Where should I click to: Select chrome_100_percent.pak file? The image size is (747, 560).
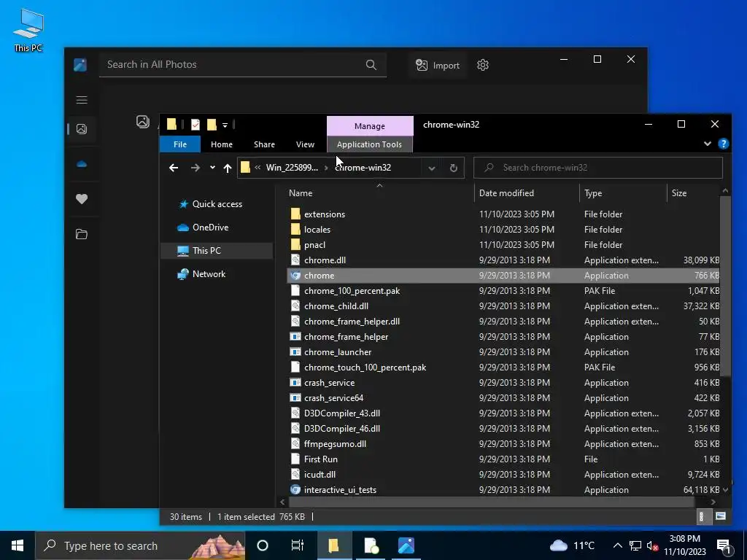point(503,290)
